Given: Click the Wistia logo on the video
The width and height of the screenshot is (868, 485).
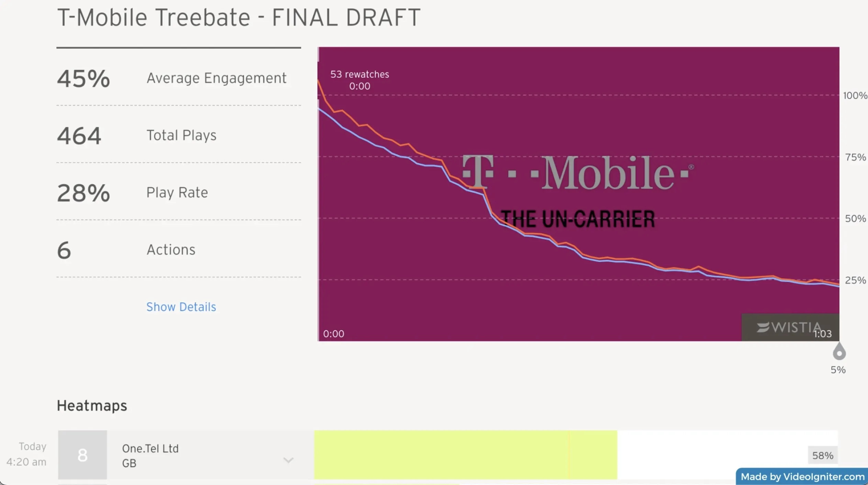Looking at the screenshot, I should pos(789,327).
